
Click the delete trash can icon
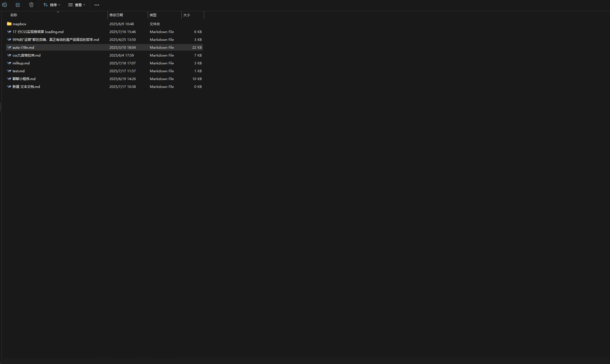click(x=31, y=5)
